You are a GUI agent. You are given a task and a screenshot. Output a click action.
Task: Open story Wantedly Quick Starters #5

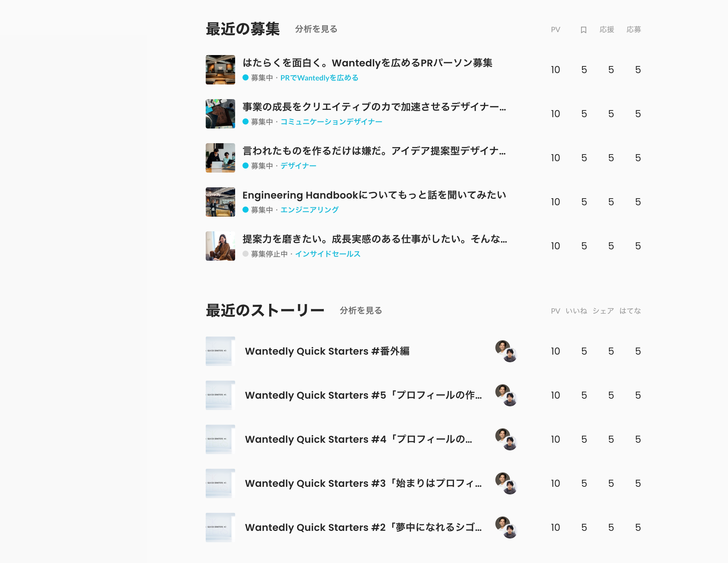tap(363, 395)
